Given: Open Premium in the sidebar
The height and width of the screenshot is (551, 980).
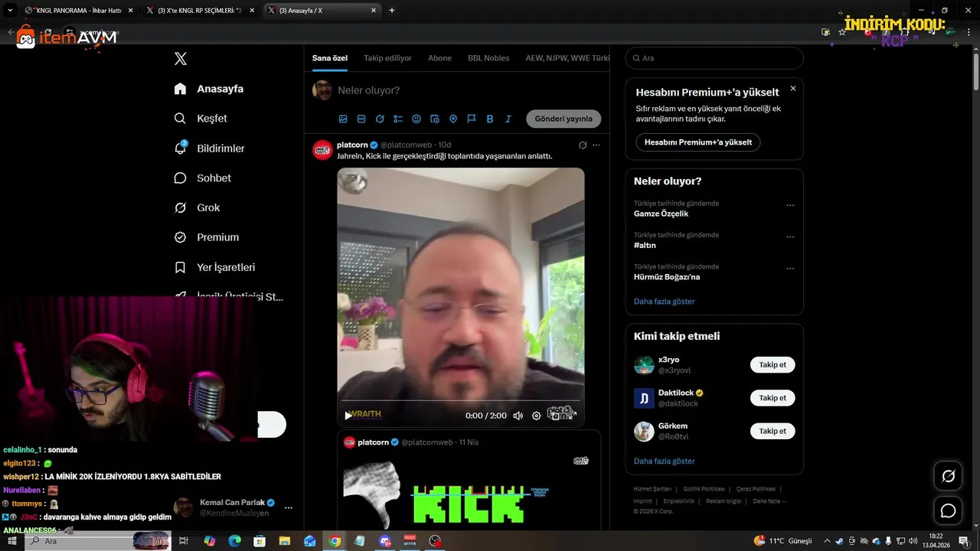Looking at the screenshot, I should pyautogui.click(x=207, y=237).
